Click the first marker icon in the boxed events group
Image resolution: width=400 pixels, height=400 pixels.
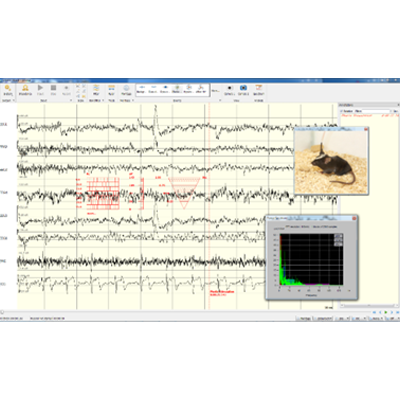[x=141, y=87]
